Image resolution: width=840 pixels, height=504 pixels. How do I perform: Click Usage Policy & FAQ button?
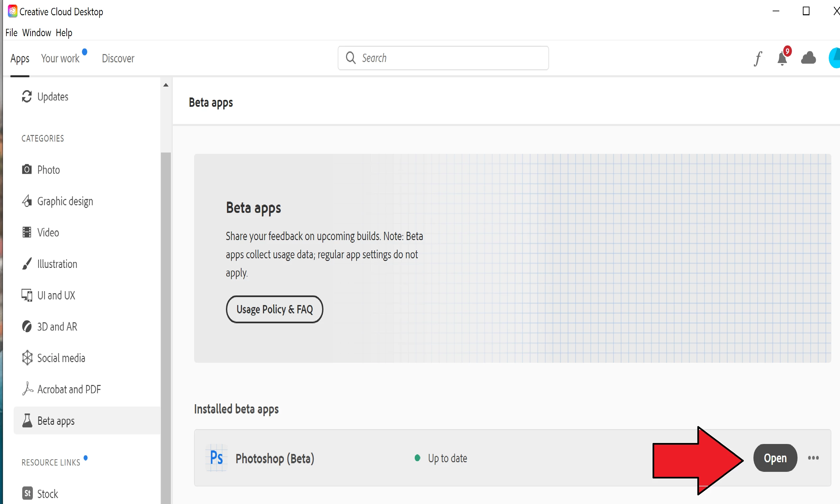tap(274, 309)
